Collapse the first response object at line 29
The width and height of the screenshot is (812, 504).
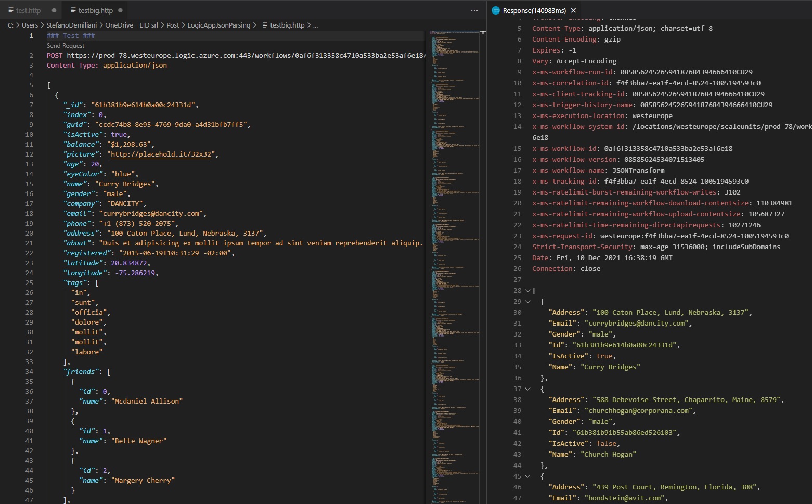pos(527,302)
